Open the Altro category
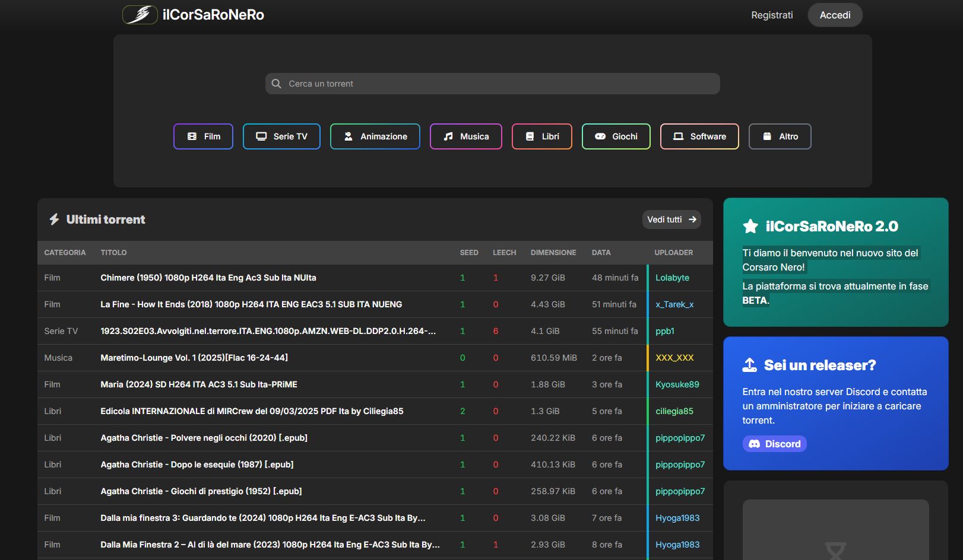The image size is (963, 560). (x=780, y=136)
